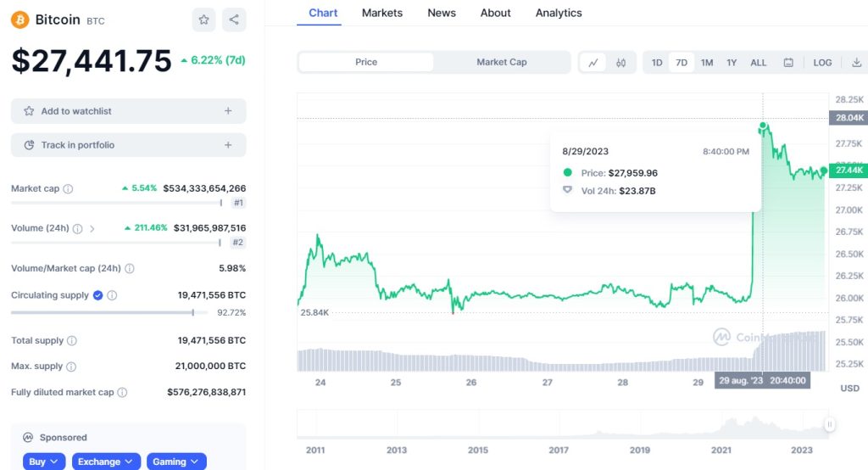Click Add to watchlist button

click(129, 111)
